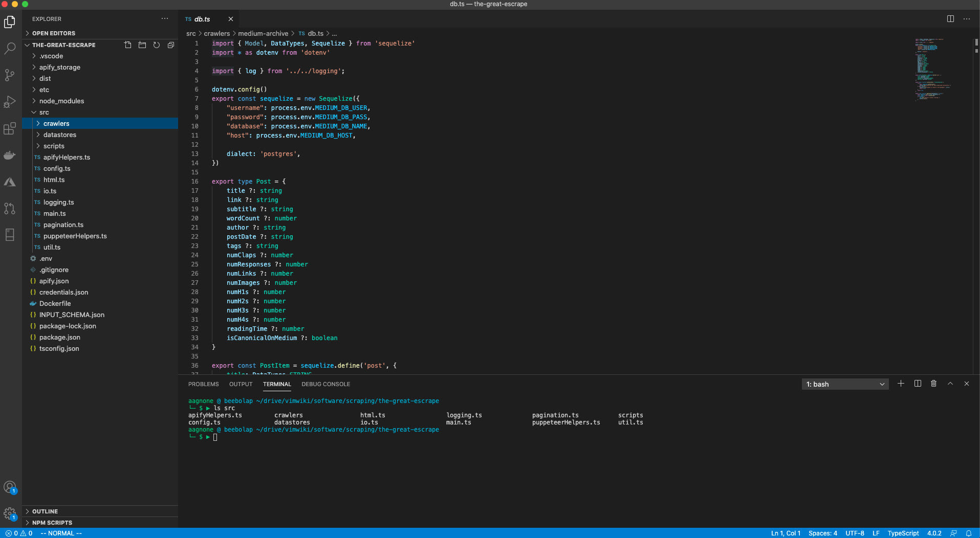Open the Explorer view in activity bar
980x538 pixels.
[10, 22]
